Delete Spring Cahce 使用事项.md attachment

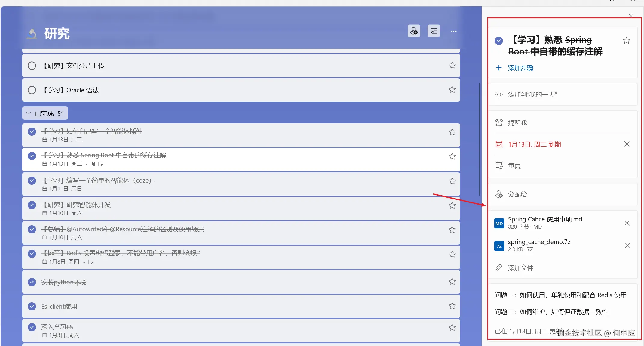pos(627,223)
